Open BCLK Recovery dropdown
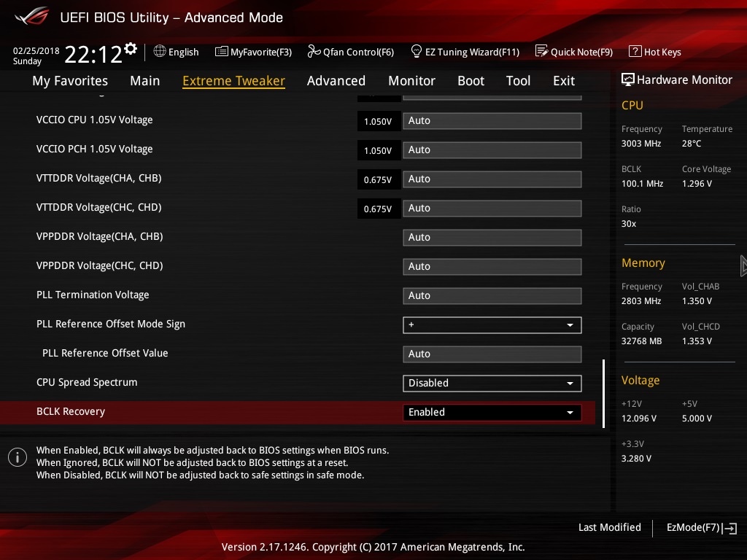This screenshot has width=747, height=560. (x=492, y=413)
